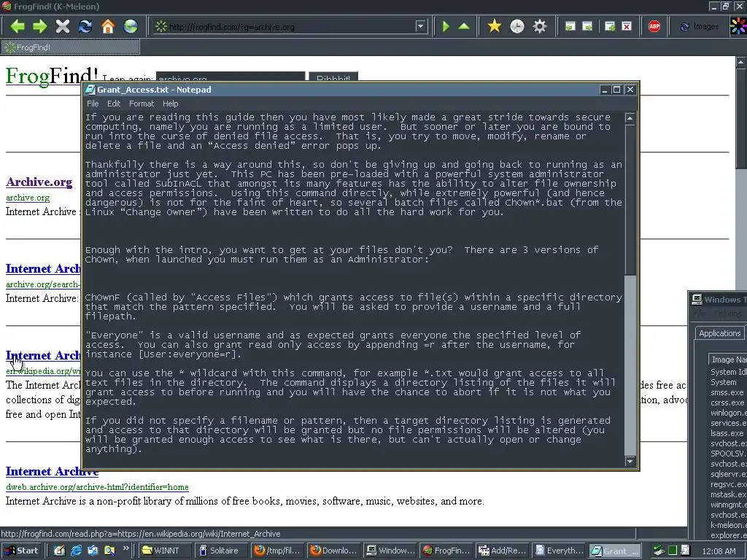Select lsass.exe process in Task Manager
Image resolution: width=747 pixels, height=560 pixels.
click(x=727, y=433)
